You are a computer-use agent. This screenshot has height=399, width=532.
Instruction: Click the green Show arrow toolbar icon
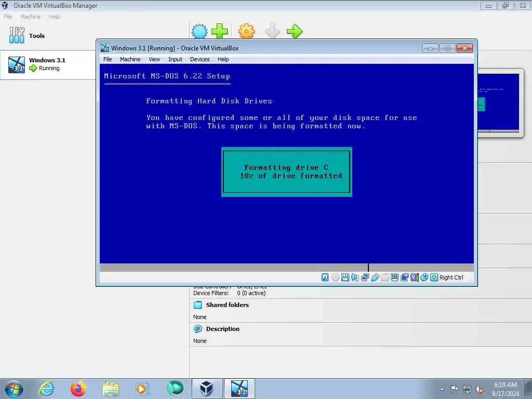295,31
